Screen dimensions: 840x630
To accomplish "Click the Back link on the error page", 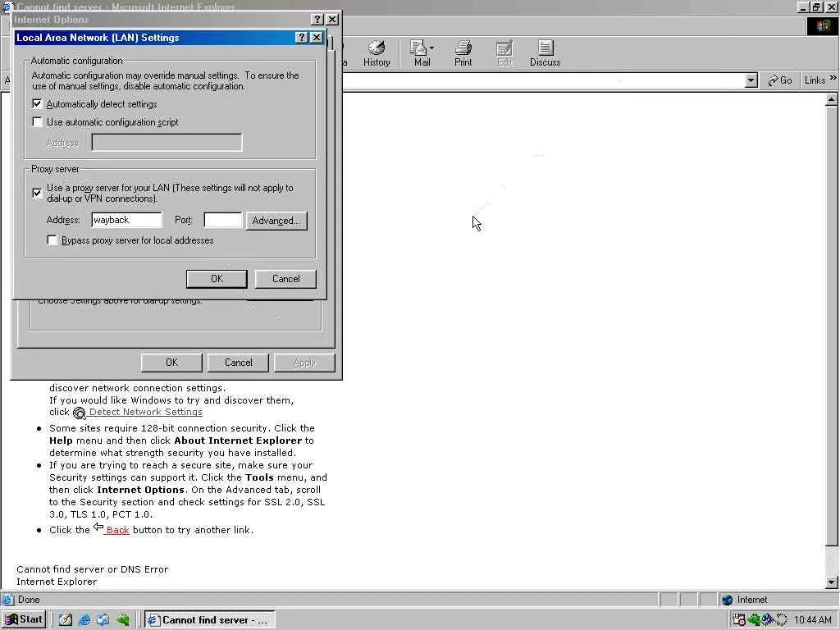I will [117, 530].
